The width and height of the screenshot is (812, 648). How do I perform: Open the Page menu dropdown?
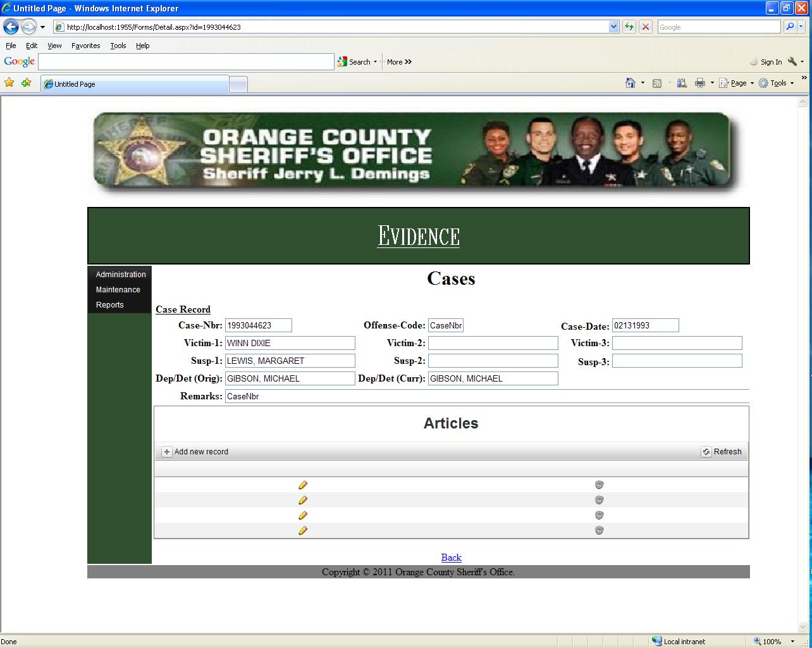737,83
